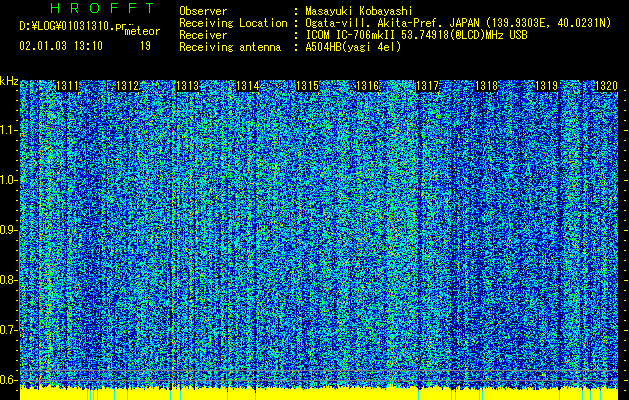
Task: Click the ICOM IC-706mkII receiver text
Action: click(416, 35)
